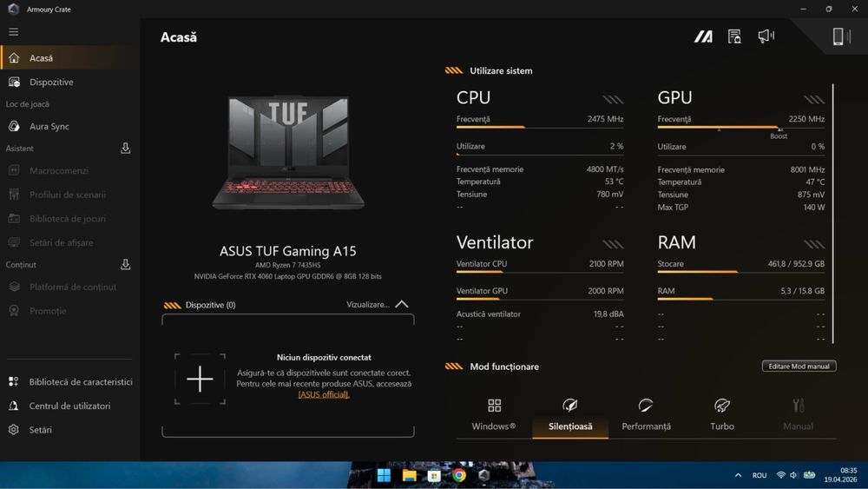Click the GPU Frecvență boost bar
The height and width of the screenshot is (489, 868).
[x=740, y=128]
